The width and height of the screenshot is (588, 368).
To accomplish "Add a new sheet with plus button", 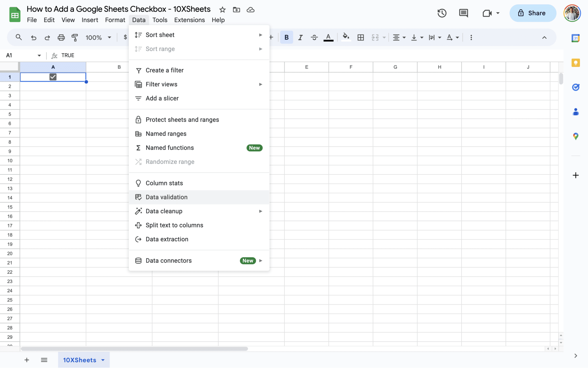I will [x=27, y=360].
